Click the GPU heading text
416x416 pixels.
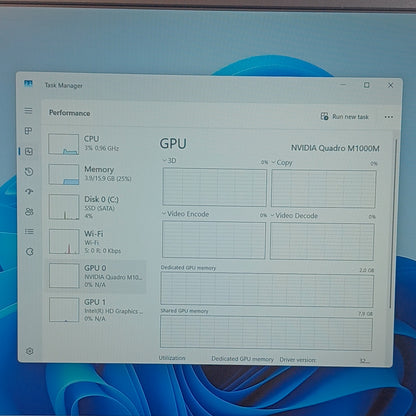pyautogui.click(x=173, y=144)
